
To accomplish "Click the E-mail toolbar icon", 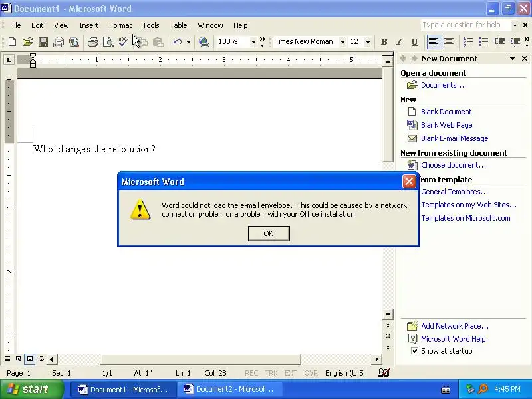I will [x=59, y=42].
